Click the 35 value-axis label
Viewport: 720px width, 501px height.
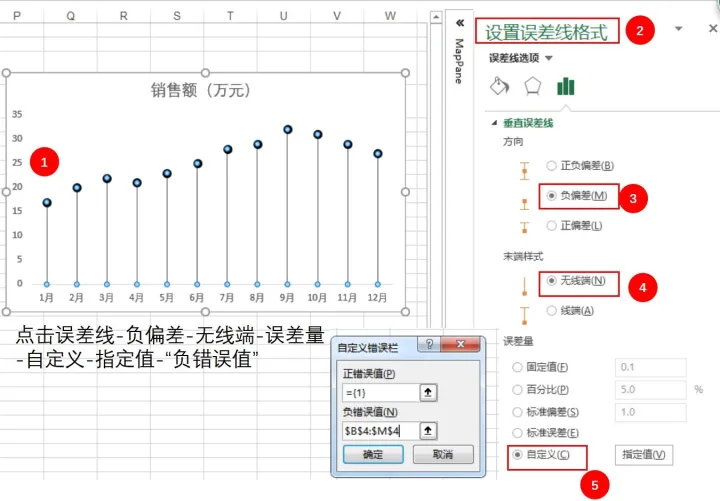(17, 114)
